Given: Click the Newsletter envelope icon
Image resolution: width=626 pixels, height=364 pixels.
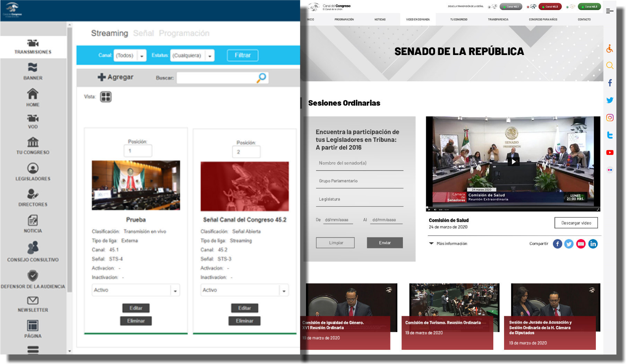Looking at the screenshot, I should coord(33,300).
